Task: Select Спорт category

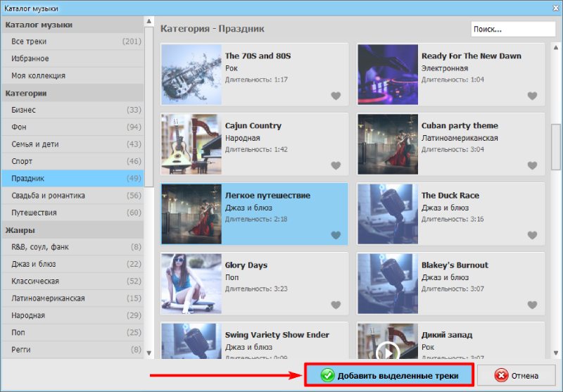Action: pos(72,161)
